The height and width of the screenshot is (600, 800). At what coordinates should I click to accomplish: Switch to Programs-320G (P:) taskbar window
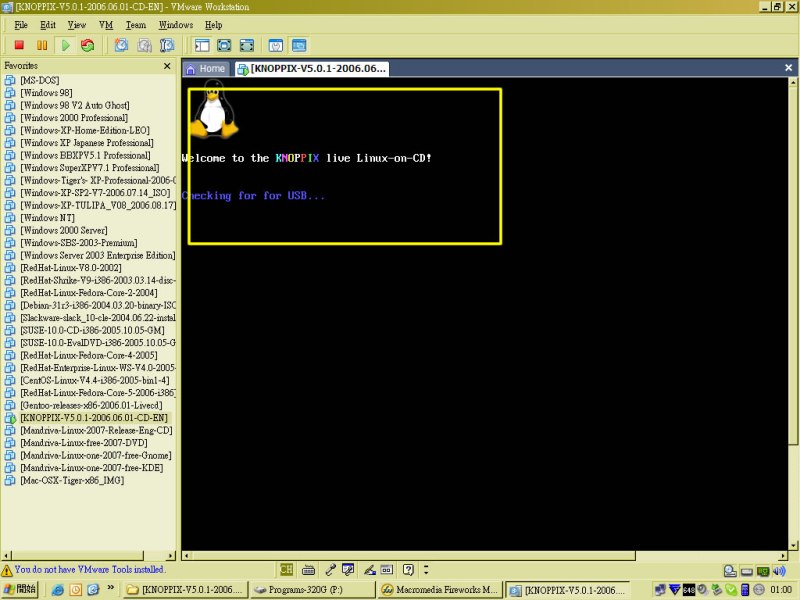[x=313, y=590]
